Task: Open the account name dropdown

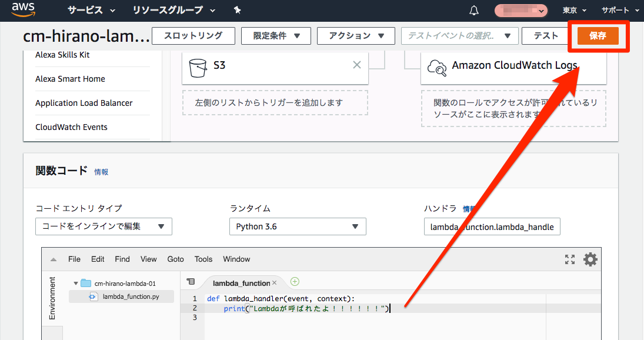Action: pos(521,11)
